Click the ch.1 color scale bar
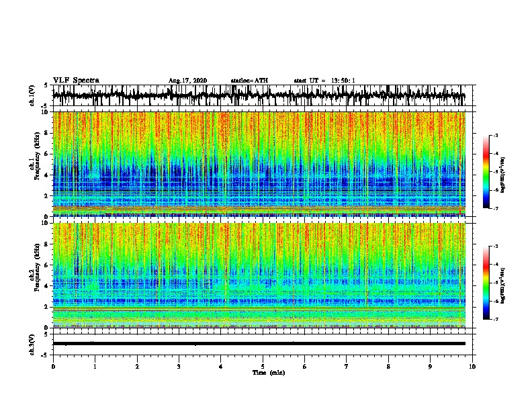 pos(486,172)
